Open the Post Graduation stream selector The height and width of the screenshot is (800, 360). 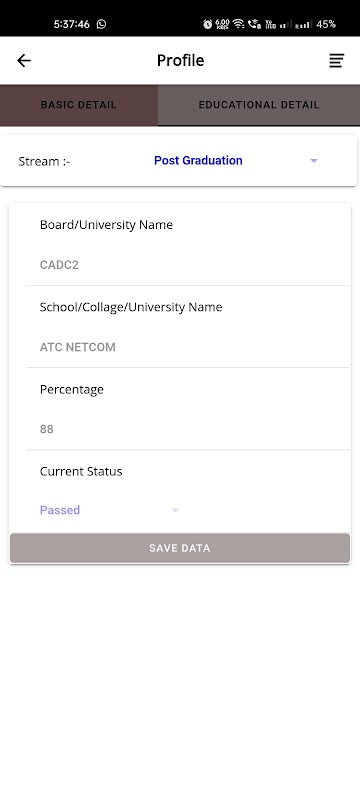point(198,160)
